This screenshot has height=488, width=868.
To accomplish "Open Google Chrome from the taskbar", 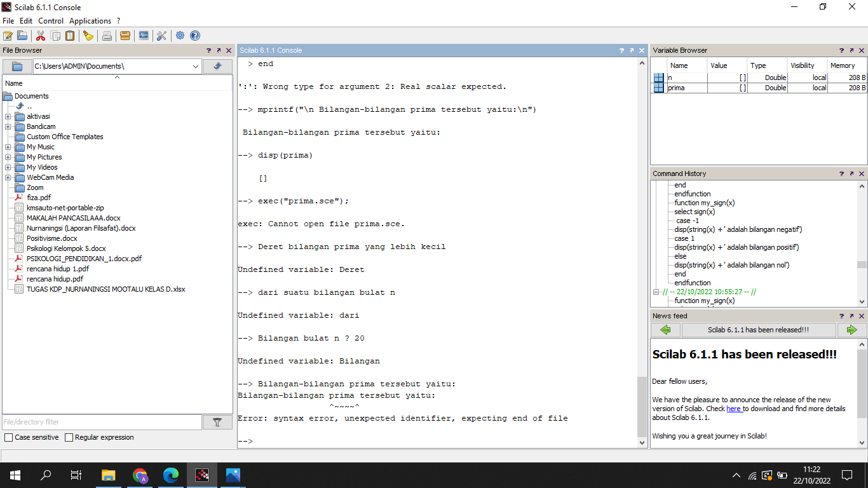I will (x=140, y=475).
